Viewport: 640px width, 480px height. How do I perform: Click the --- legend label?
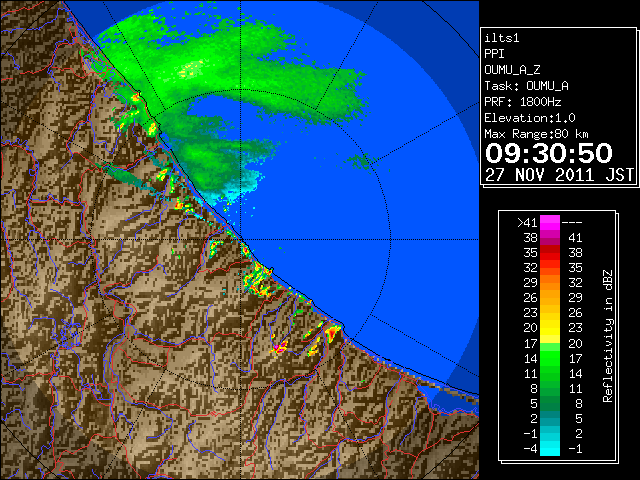click(x=572, y=223)
